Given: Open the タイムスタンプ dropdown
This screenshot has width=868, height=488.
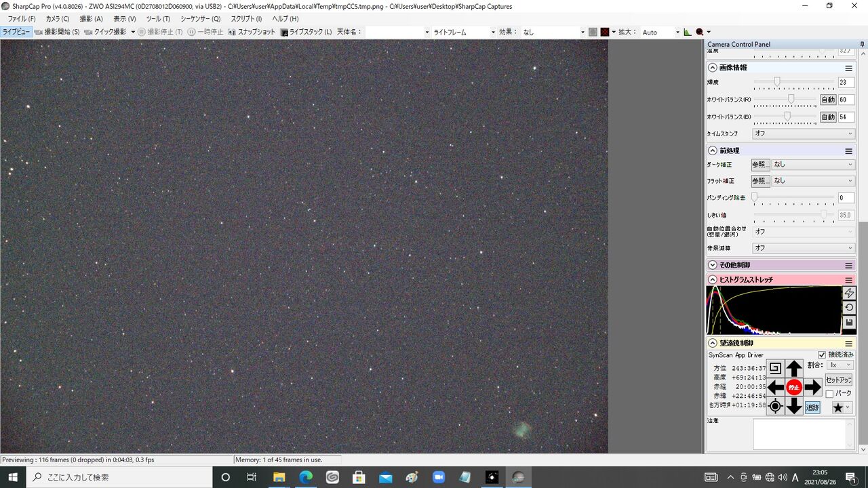Looking at the screenshot, I should pyautogui.click(x=804, y=134).
